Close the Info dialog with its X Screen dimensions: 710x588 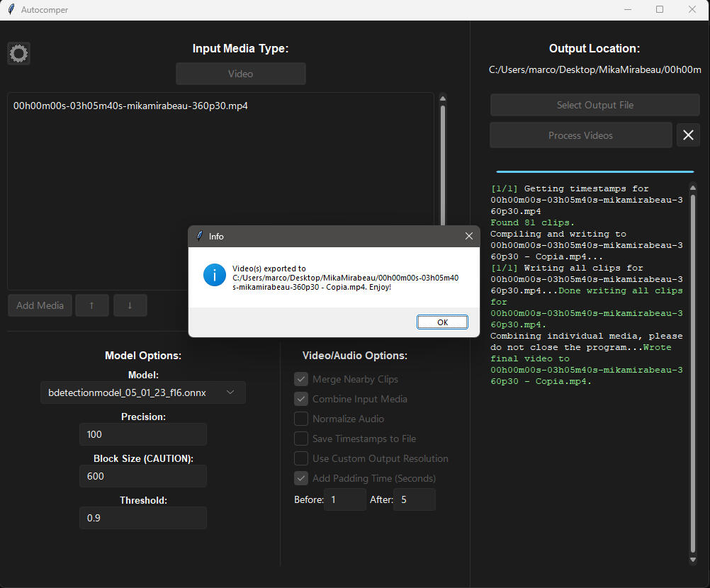(468, 236)
